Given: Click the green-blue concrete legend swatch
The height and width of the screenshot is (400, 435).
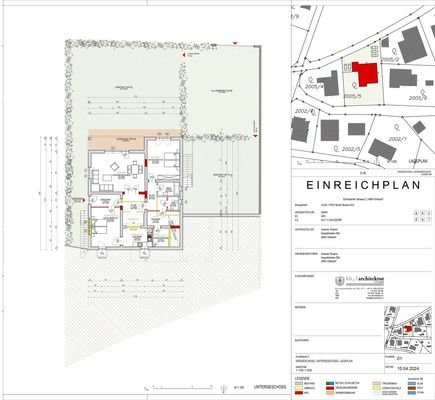Looking at the screenshot, I should pyautogui.click(x=330, y=383).
